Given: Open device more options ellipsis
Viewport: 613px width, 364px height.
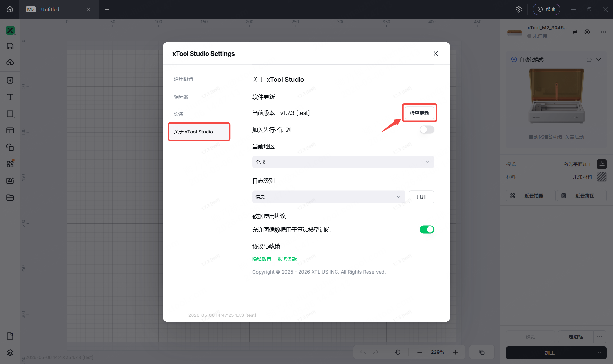Looking at the screenshot, I should [603, 32].
